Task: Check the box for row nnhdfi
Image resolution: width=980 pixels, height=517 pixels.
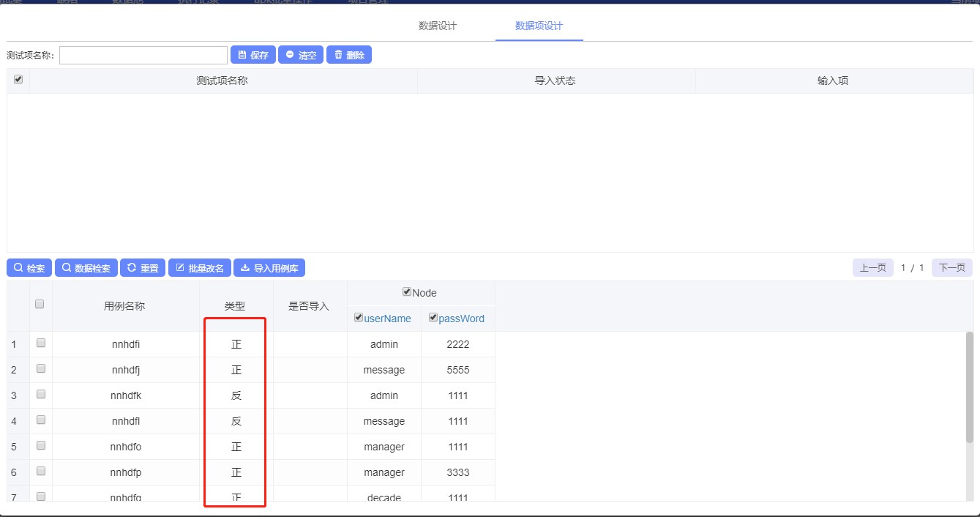Action: (x=41, y=343)
